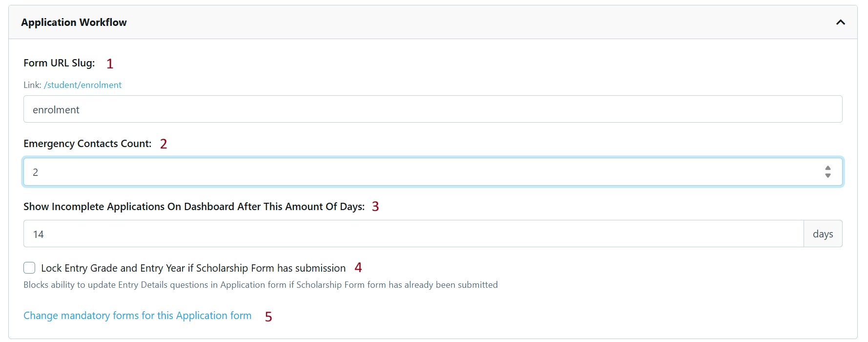Click the Emergency Contacts Count label
Screen dimensions: 868x342
point(87,144)
